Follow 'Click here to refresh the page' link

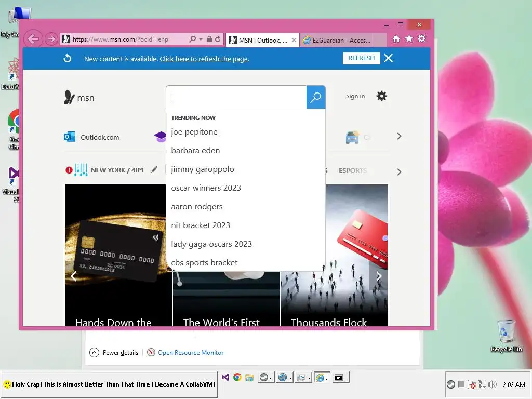[x=204, y=59]
